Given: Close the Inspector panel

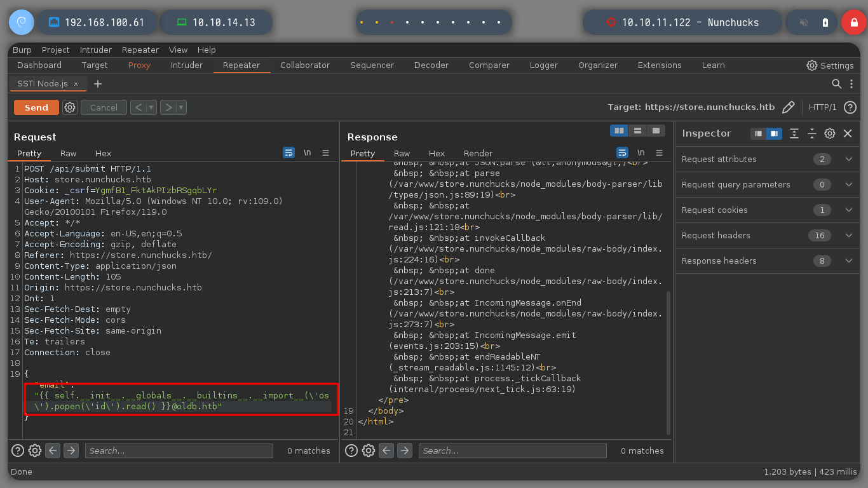Looking at the screenshot, I should click(x=848, y=133).
